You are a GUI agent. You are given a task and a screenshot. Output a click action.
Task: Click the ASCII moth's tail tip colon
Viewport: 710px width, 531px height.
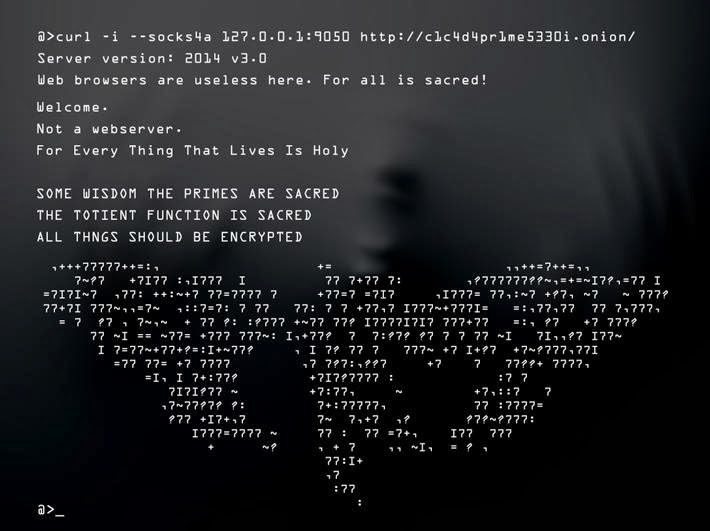point(360,502)
